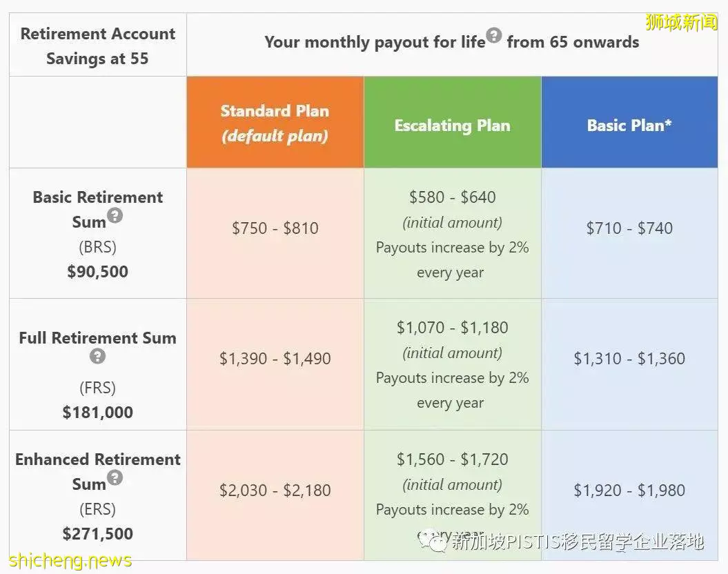Open Basic Retirement Sum help tooltip icon
Screen dimensions: 728x574
coord(115,215)
